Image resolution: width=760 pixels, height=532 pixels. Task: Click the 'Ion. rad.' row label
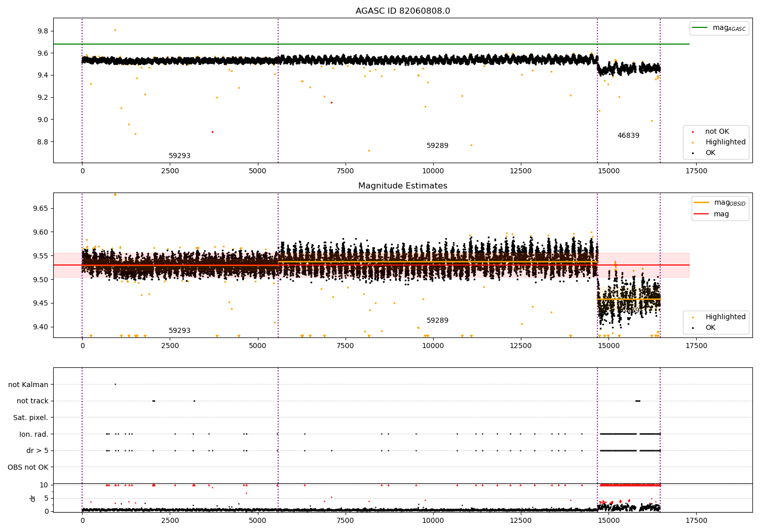(34, 434)
